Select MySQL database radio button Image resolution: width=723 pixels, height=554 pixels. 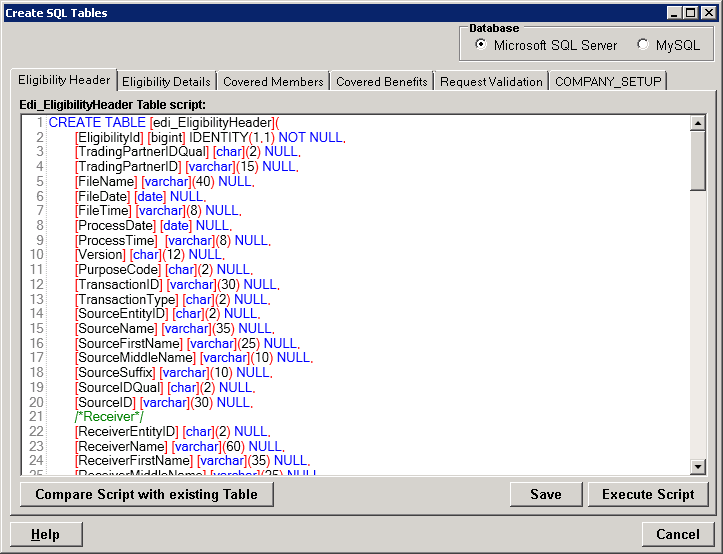pos(642,45)
